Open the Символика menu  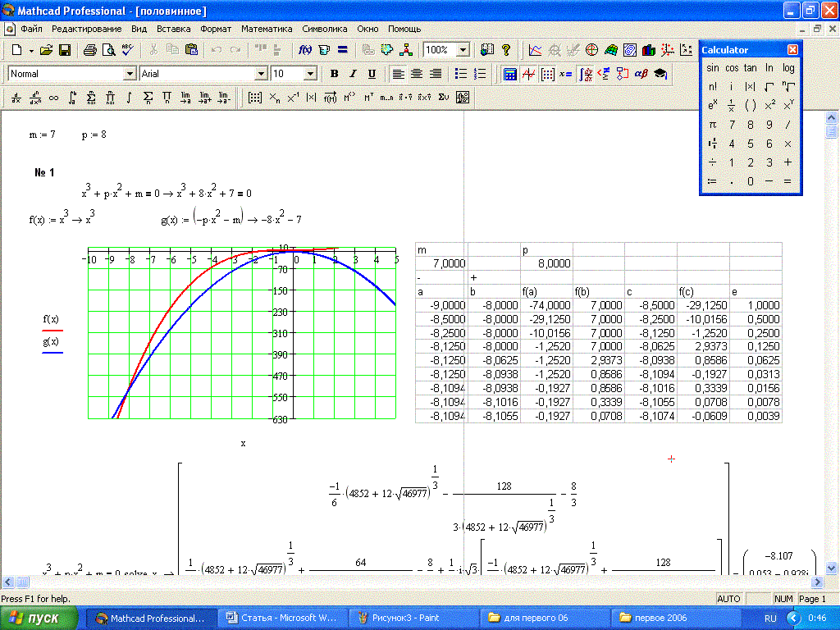(325, 29)
